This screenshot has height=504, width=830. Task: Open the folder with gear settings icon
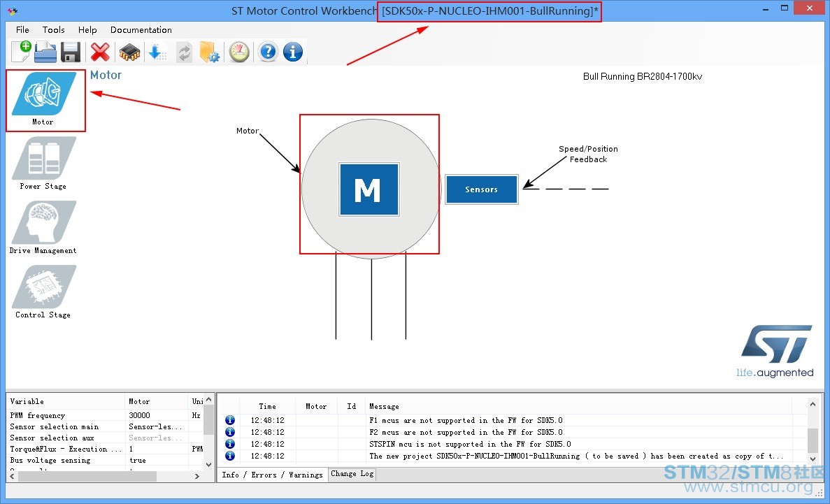pyautogui.click(x=210, y=52)
